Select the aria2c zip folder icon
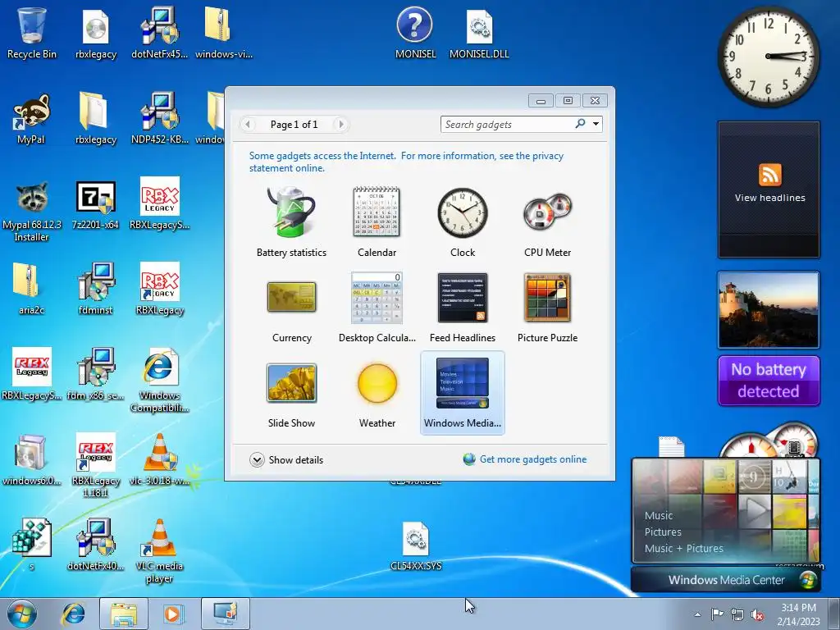 tap(31, 290)
